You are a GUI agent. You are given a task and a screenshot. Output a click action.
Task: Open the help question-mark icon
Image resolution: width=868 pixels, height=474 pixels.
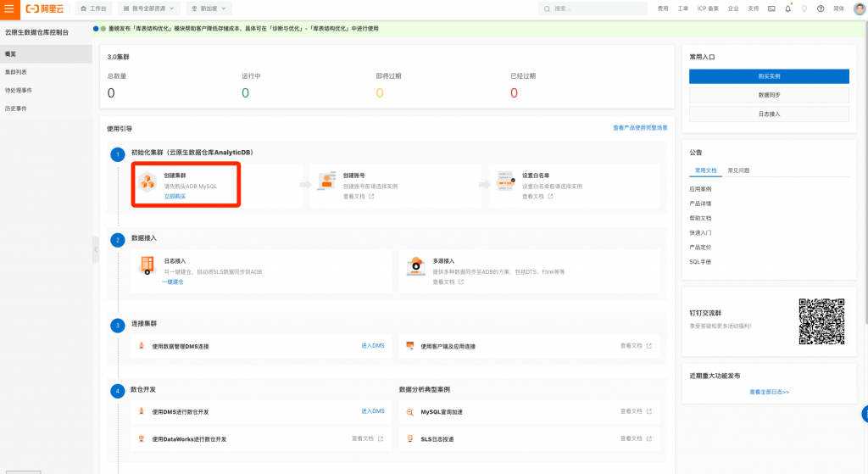click(x=821, y=8)
